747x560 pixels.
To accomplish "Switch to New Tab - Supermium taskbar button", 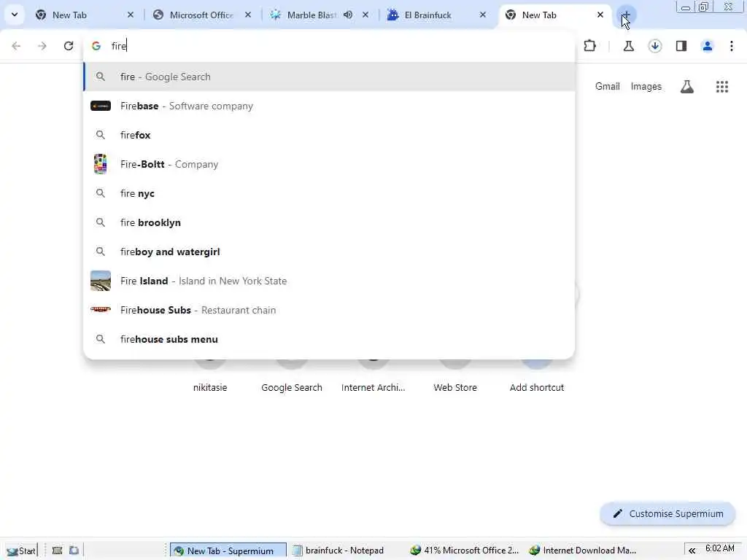I will (228, 551).
